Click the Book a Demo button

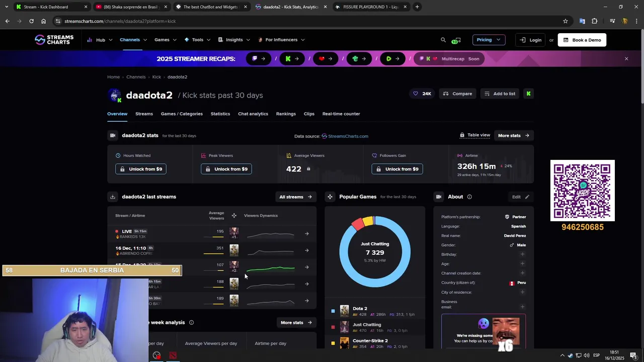point(582,40)
